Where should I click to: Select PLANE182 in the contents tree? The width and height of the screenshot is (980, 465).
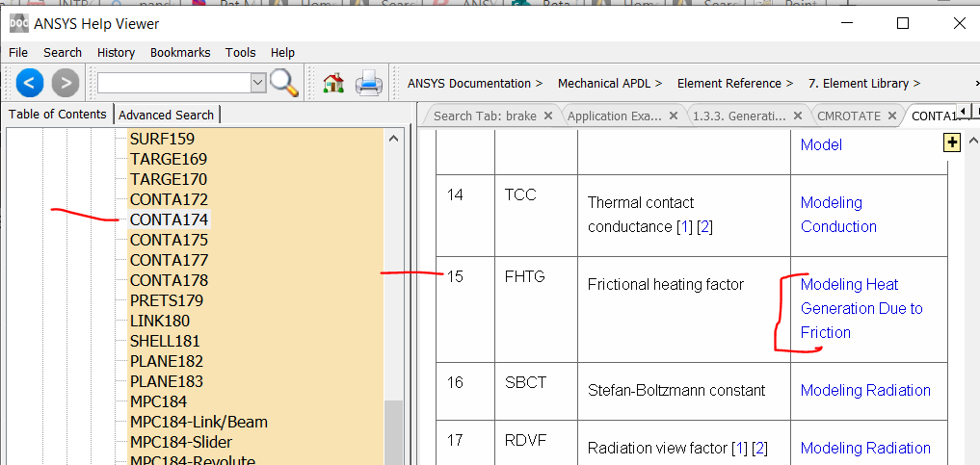click(167, 361)
